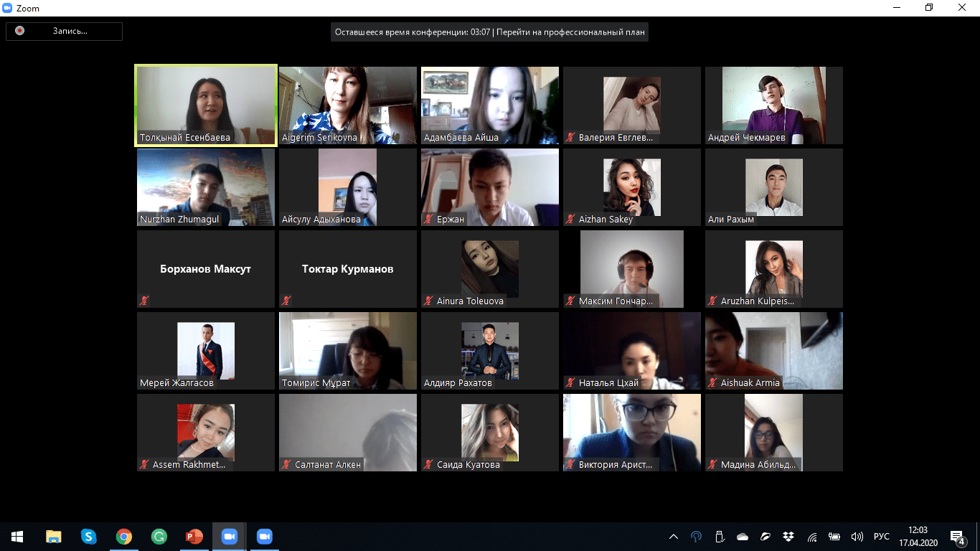Click muted mic icon beside Мадина Абильд
Image resolution: width=980 pixels, height=551 pixels.
pos(713,465)
